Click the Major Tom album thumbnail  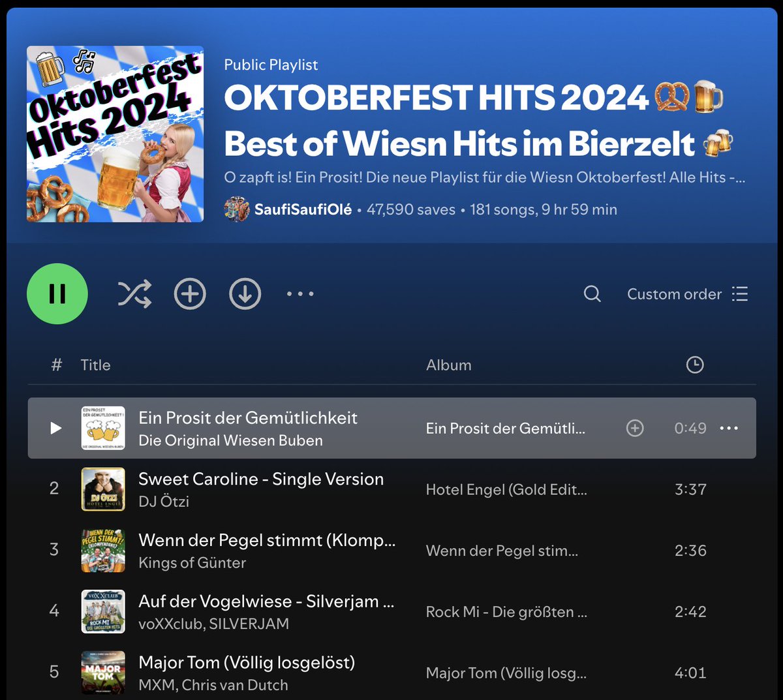click(103, 673)
